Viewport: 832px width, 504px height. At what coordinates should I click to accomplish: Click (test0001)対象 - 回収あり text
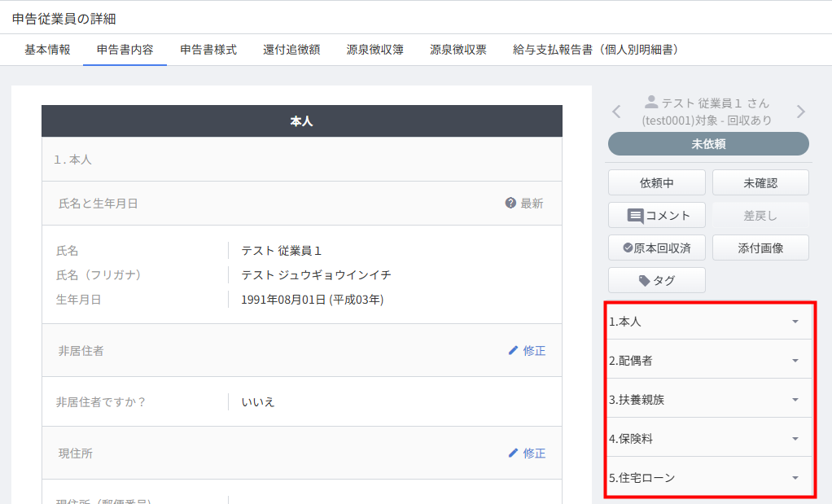coord(707,121)
